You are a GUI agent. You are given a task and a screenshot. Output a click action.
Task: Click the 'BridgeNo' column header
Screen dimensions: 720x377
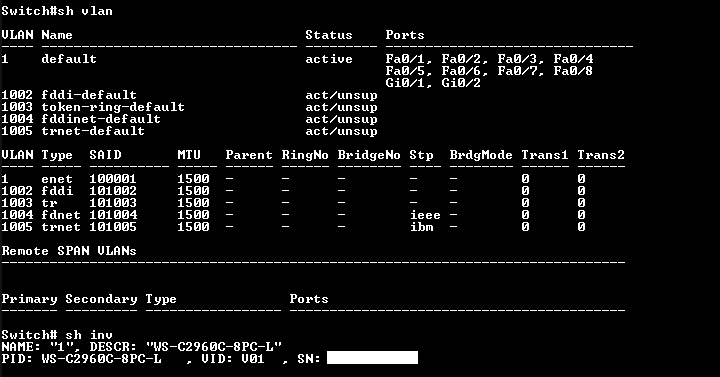tap(369, 155)
